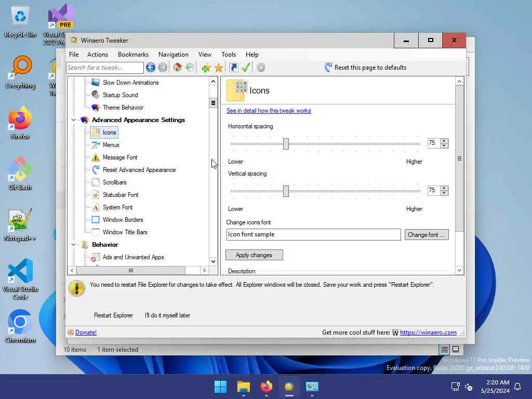Viewport: 532px width, 399px height.
Task: Click Restart Explorer
Action: click(x=113, y=315)
